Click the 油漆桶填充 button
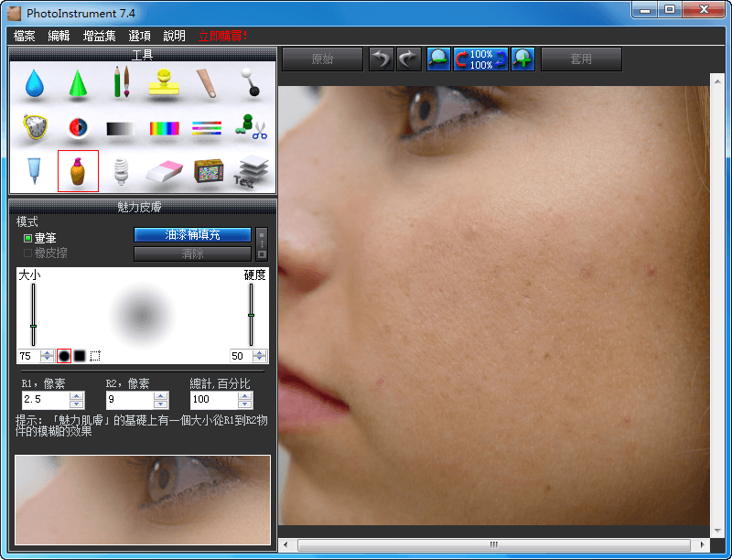732x560 pixels. pyautogui.click(x=192, y=235)
